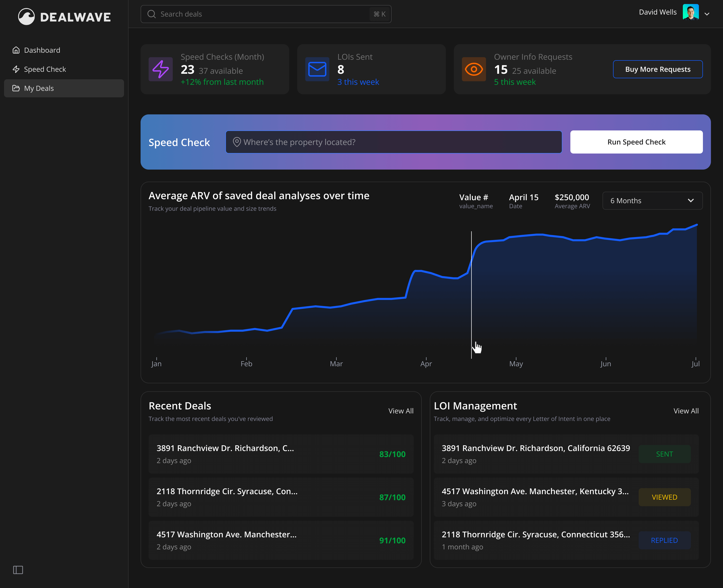Click the chart's vertical date marker line
The height and width of the screenshot is (588, 723).
[471, 295]
